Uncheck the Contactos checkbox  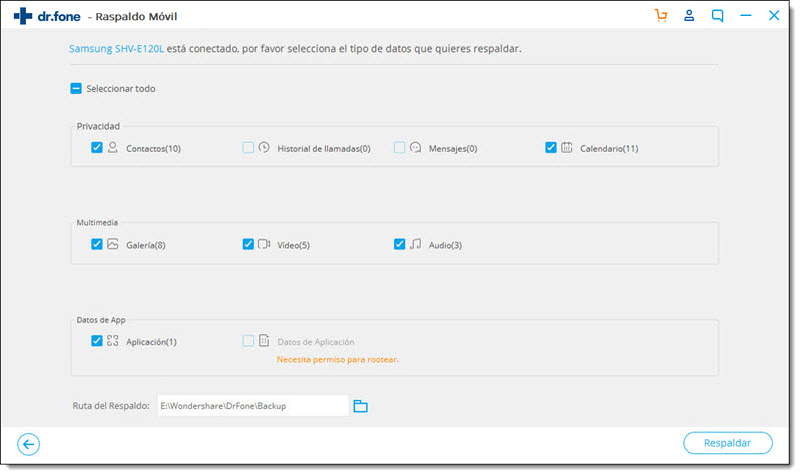click(x=97, y=147)
